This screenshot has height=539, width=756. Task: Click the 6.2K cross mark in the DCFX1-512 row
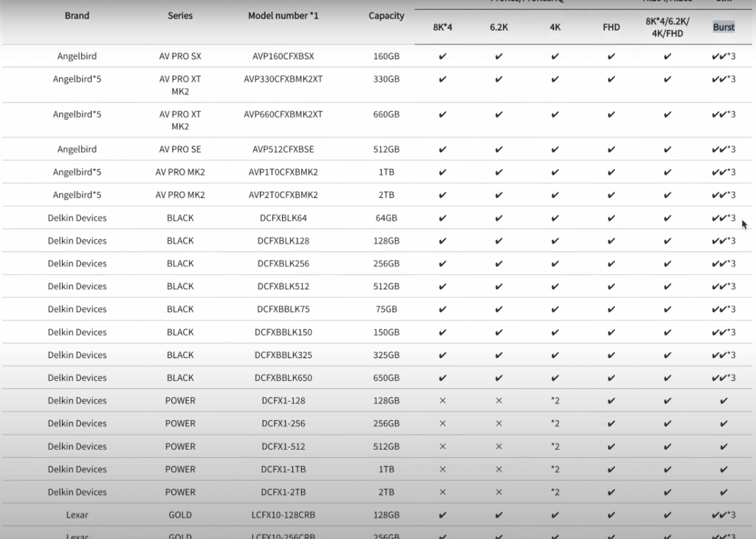499,447
